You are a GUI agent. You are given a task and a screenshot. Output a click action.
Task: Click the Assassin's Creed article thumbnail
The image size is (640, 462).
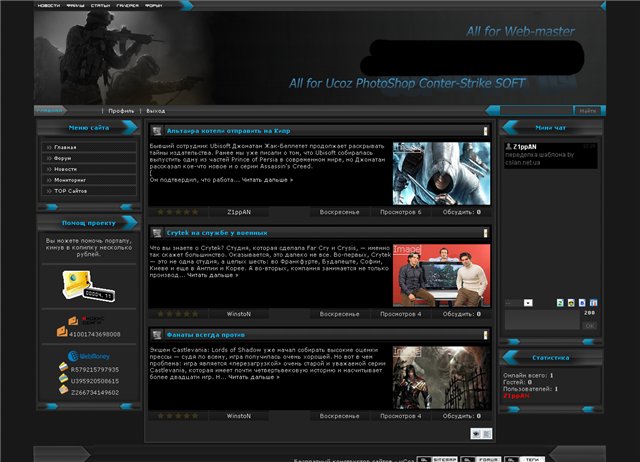click(x=441, y=173)
